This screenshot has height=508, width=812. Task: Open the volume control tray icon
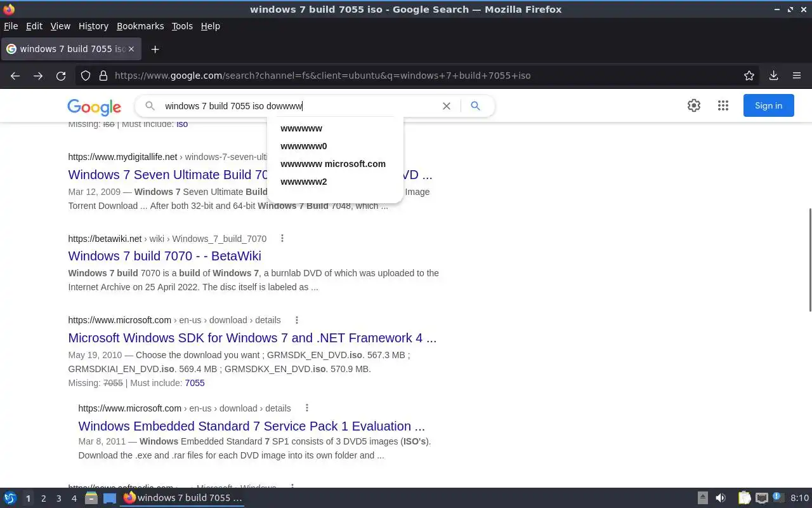721,498
